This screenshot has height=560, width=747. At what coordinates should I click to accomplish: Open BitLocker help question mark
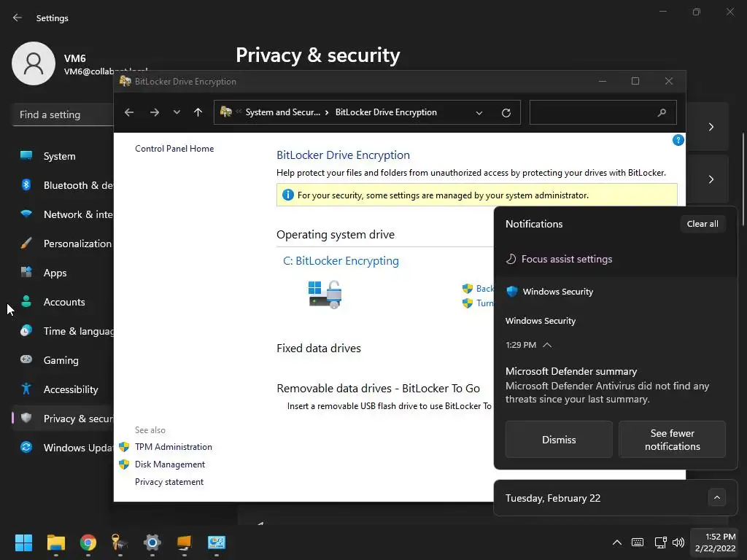point(678,140)
